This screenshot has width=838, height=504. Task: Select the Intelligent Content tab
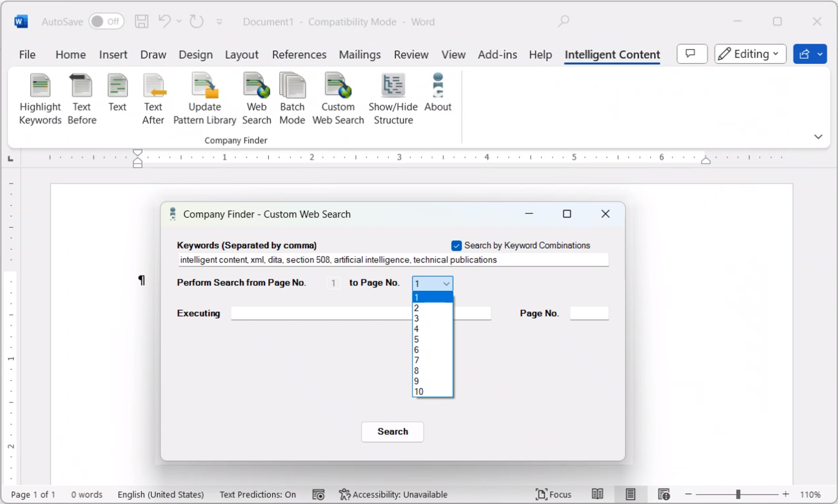(x=612, y=55)
